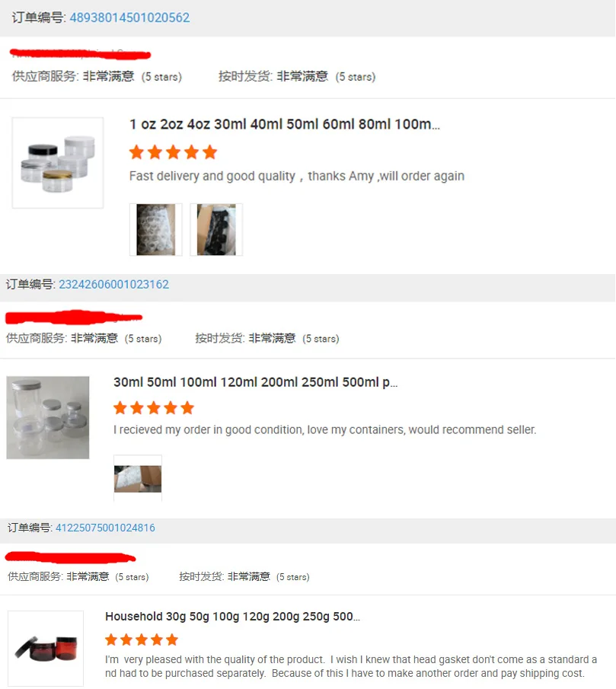Open order number 48938014501020562 link
Viewport: 616px width, 689px height.
129,18
